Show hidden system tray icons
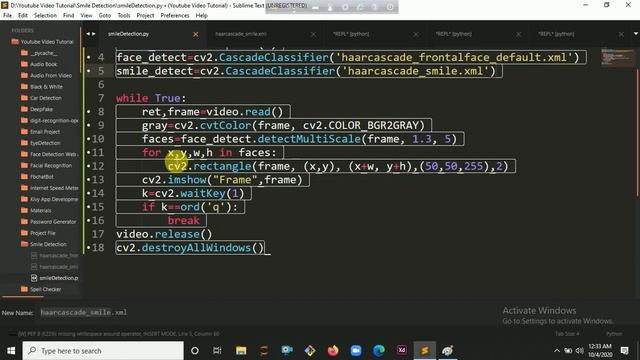The width and height of the screenshot is (640, 360). click(x=557, y=351)
